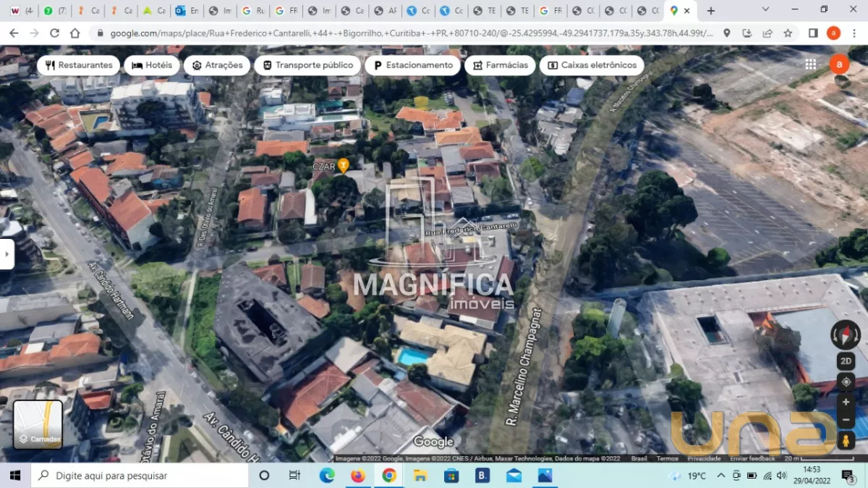Filter map by Restaurantes
The height and width of the screenshot is (488, 868).
(x=79, y=65)
